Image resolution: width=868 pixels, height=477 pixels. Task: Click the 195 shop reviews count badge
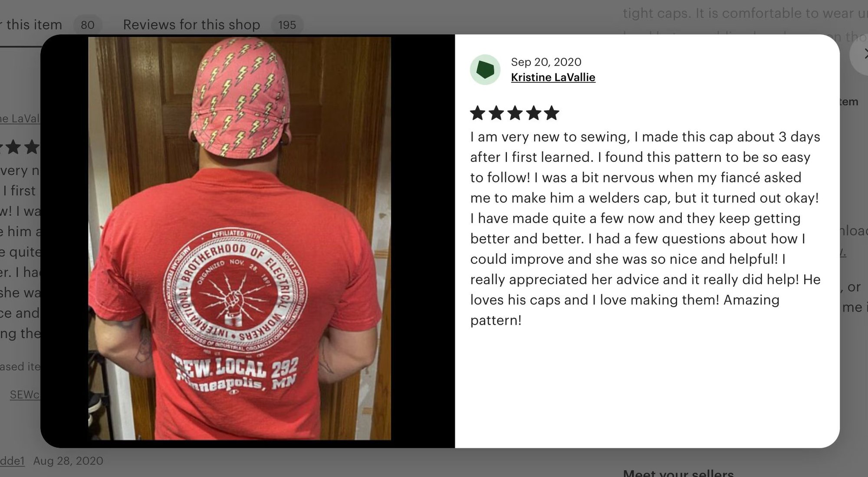[x=287, y=25]
